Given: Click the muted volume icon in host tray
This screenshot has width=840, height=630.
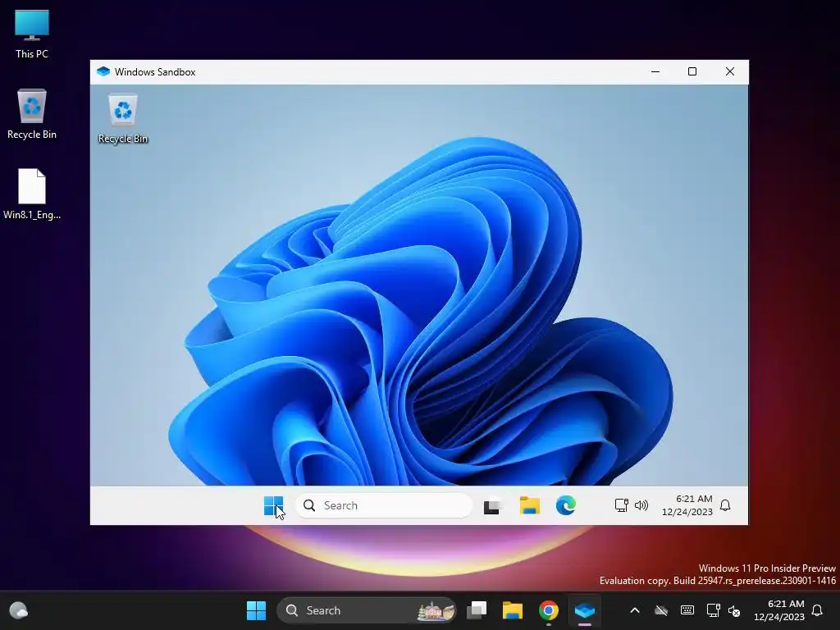Looking at the screenshot, I should [x=734, y=610].
